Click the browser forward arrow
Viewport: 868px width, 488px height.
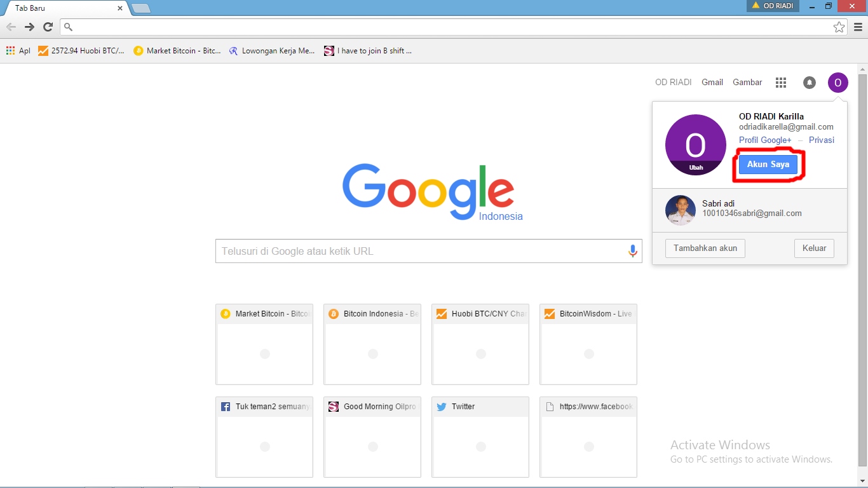[x=29, y=27]
